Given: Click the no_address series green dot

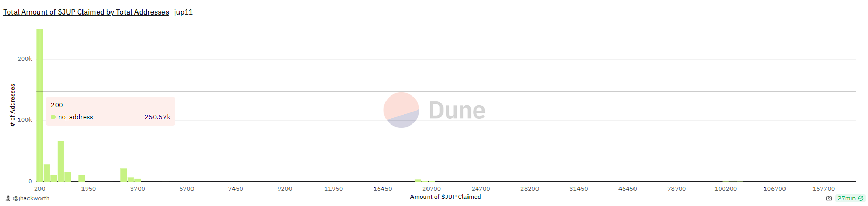Looking at the screenshot, I should point(53,117).
